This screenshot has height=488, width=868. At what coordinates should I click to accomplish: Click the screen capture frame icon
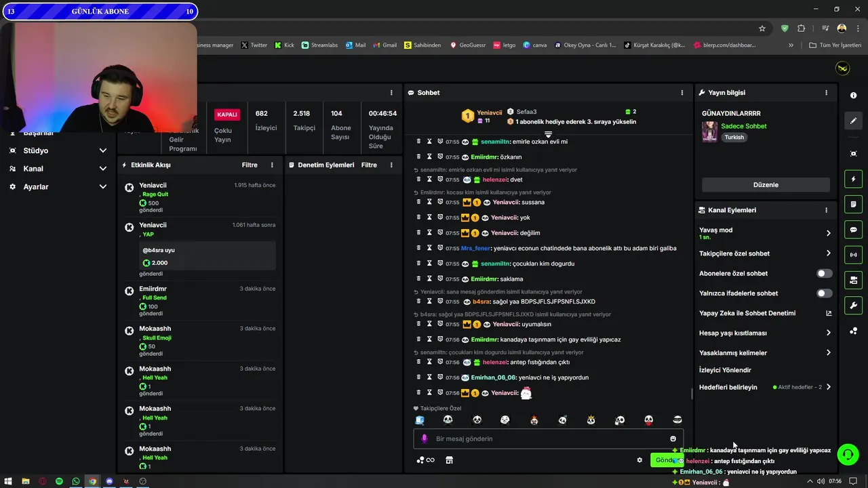click(853, 154)
